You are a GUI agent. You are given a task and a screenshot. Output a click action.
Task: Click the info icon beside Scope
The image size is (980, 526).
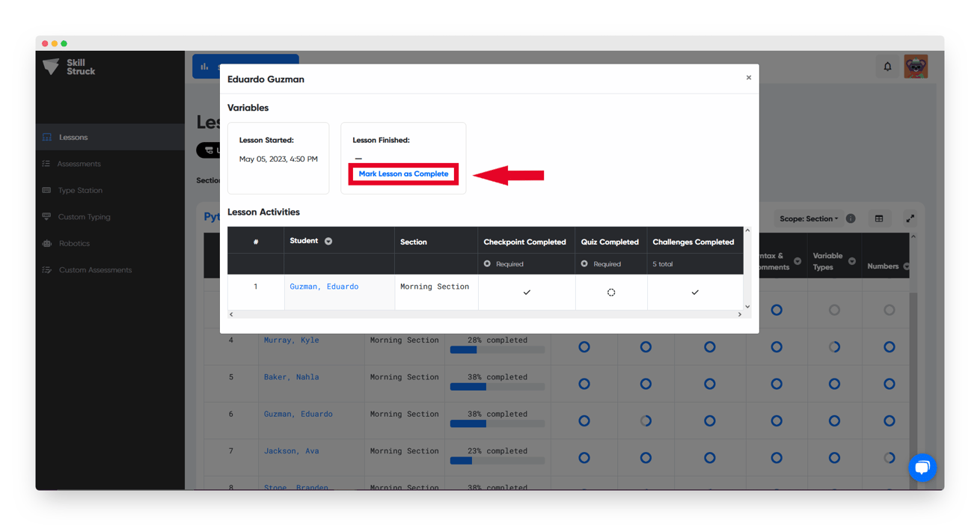tap(851, 218)
